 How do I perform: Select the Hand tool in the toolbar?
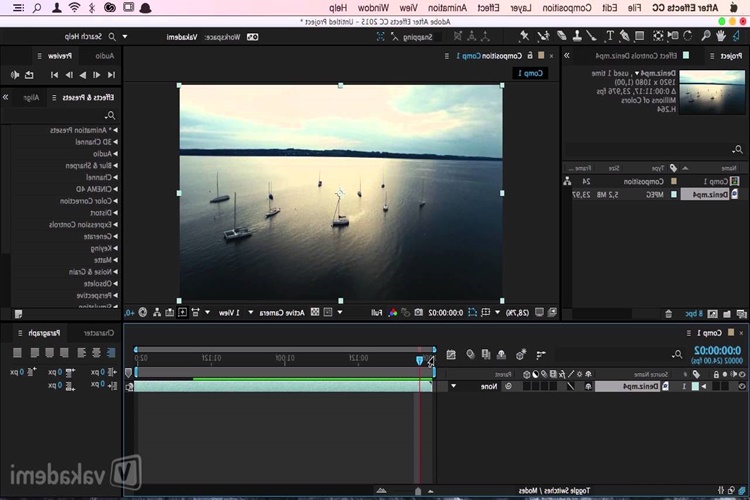pyautogui.click(x=720, y=36)
